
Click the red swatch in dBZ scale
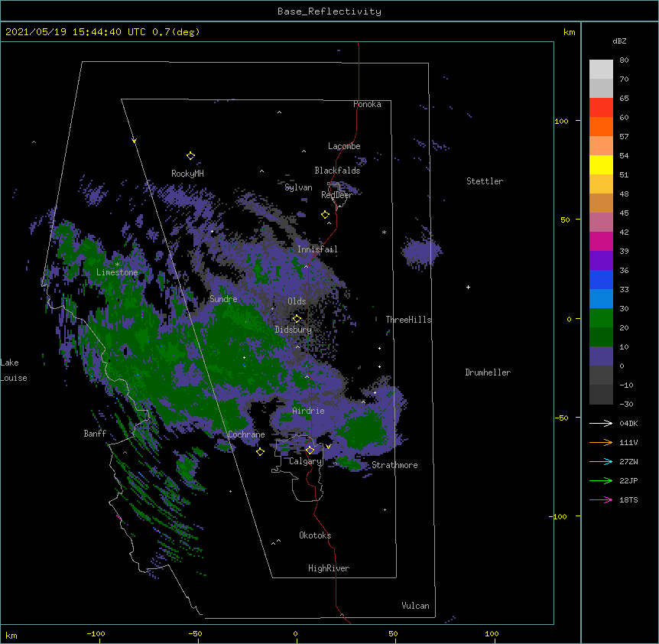coord(601,107)
